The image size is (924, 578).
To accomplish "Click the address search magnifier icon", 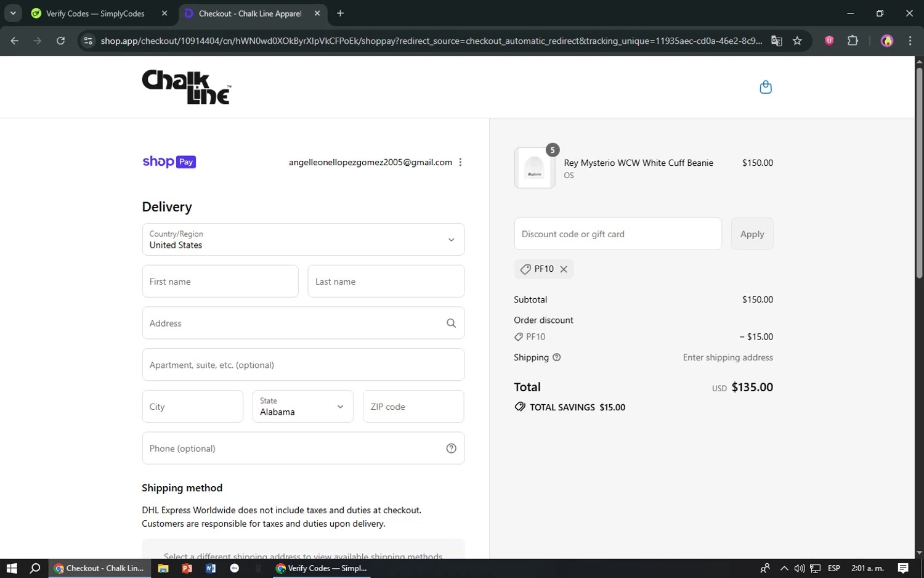I will (451, 323).
